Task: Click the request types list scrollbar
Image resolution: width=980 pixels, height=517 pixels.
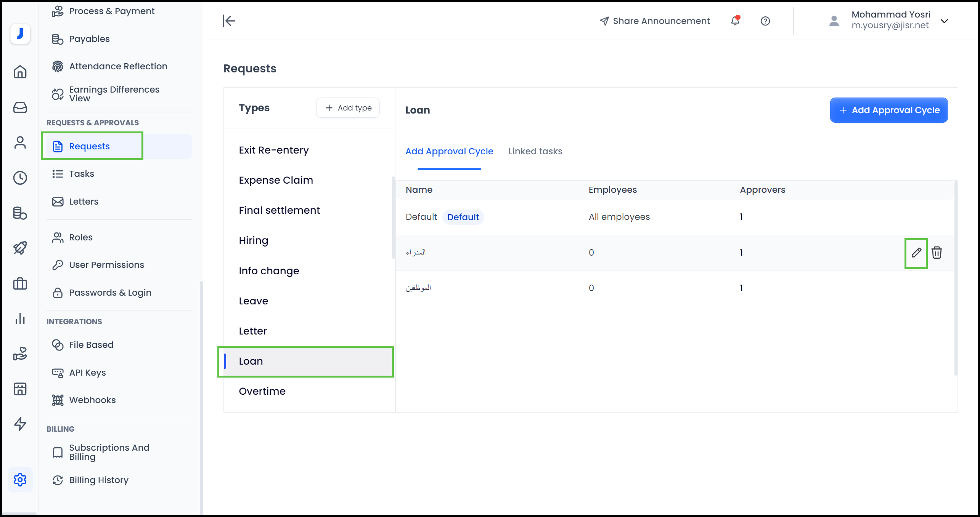Action: point(393,217)
